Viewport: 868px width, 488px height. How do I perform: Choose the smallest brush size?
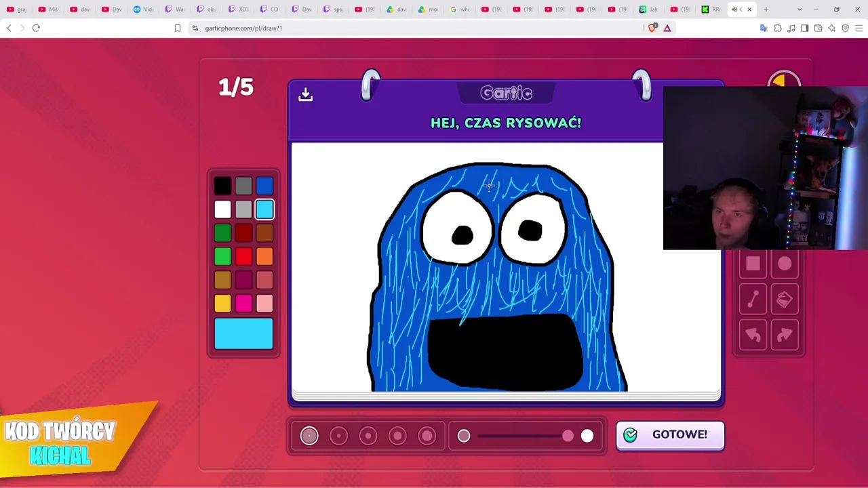309,436
